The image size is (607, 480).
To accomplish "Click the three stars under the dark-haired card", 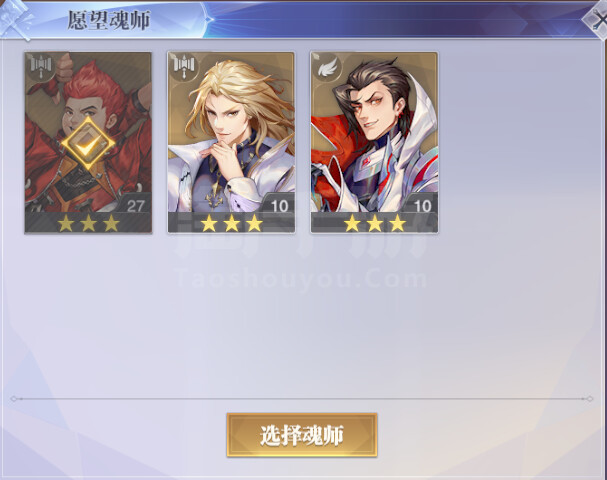I will pos(375,223).
